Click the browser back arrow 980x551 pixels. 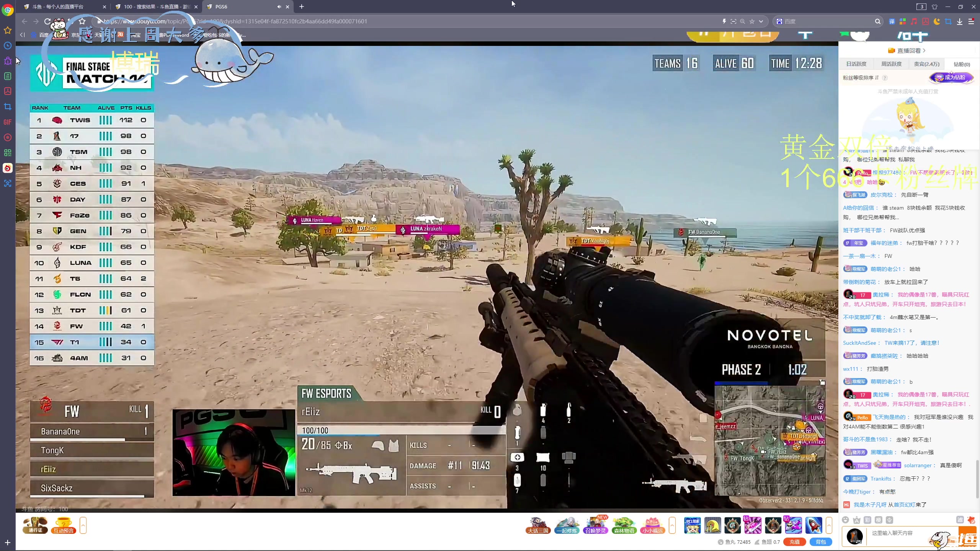[24, 21]
